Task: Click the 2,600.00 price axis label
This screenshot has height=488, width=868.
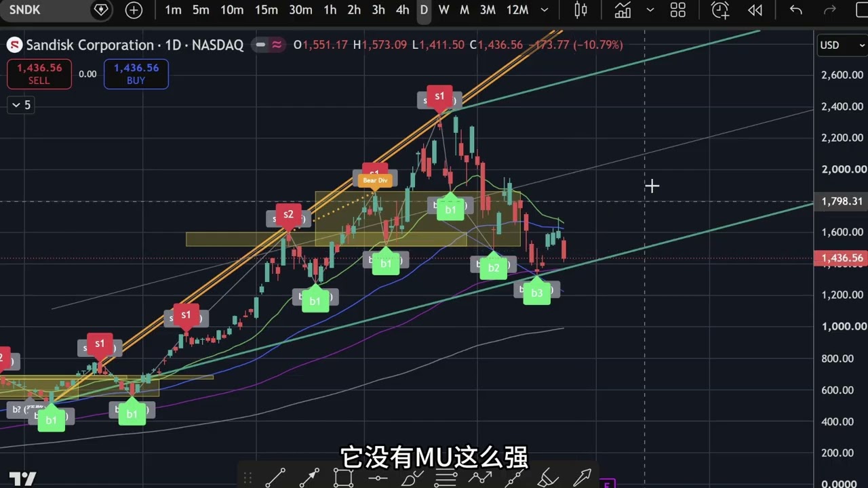Action: (842, 75)
